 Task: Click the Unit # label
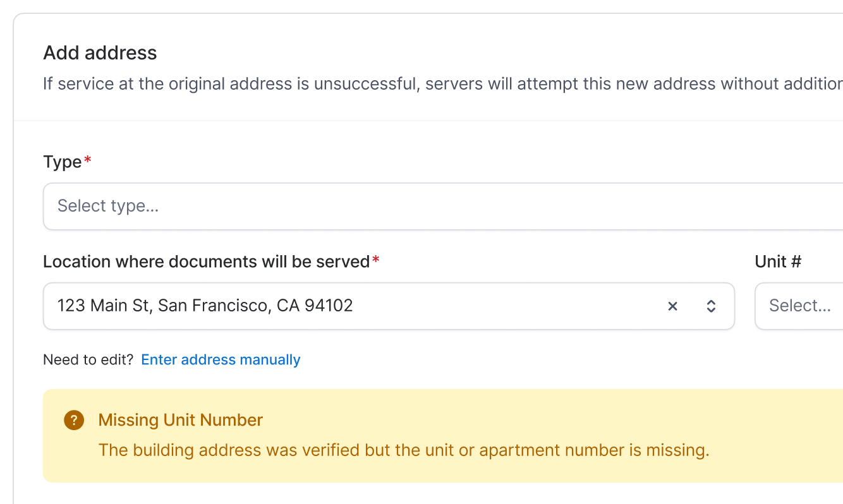(x=778, y=261)
